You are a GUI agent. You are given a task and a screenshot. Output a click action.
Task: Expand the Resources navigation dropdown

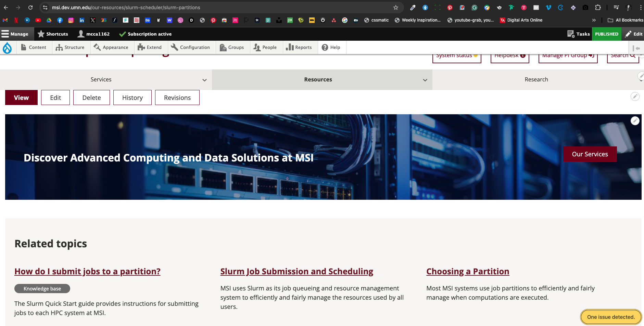tap(425, 80)
